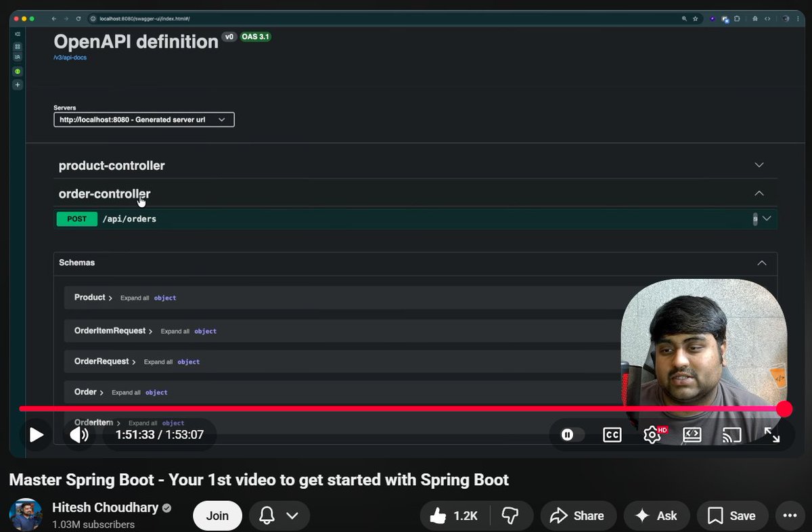Expand the OrderItemRequest schema
This screenshot has height=532, width=812.
click(113, 331)
